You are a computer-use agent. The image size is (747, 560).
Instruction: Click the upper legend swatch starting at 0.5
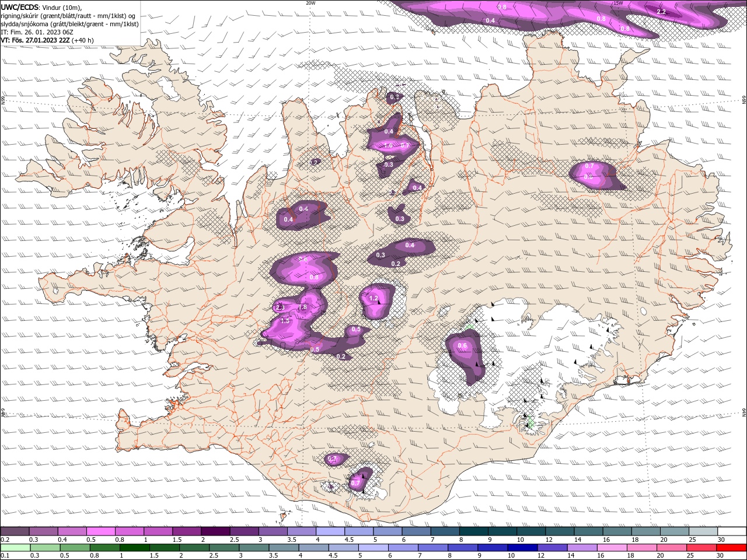point(100,531)
